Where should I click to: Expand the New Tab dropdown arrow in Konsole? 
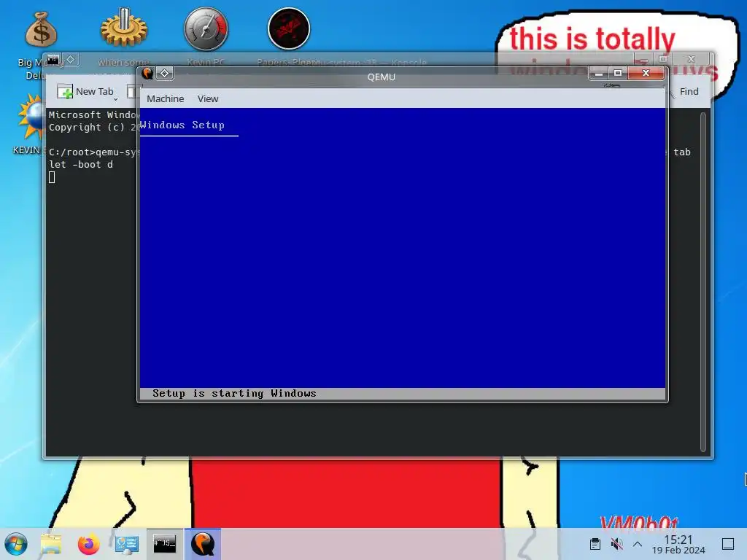pos(115,99)
